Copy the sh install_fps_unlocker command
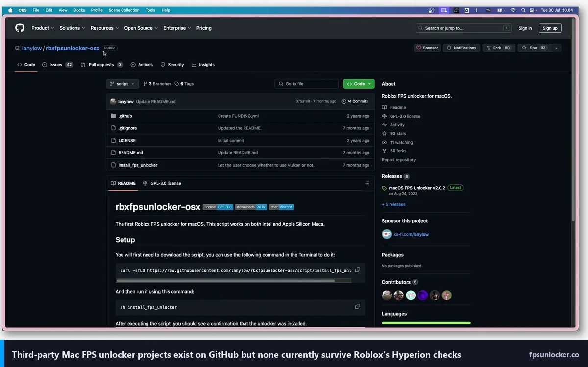The image size is (588, 367). point(358,307)
